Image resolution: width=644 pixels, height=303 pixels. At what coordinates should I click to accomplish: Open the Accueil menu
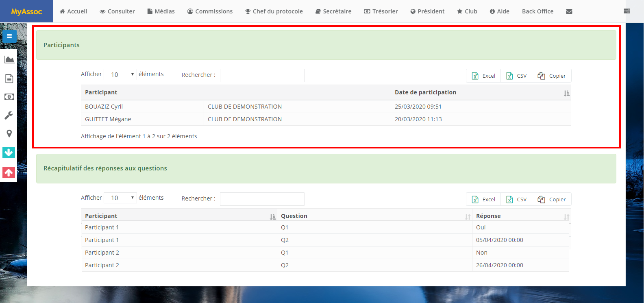click(73, 11)
